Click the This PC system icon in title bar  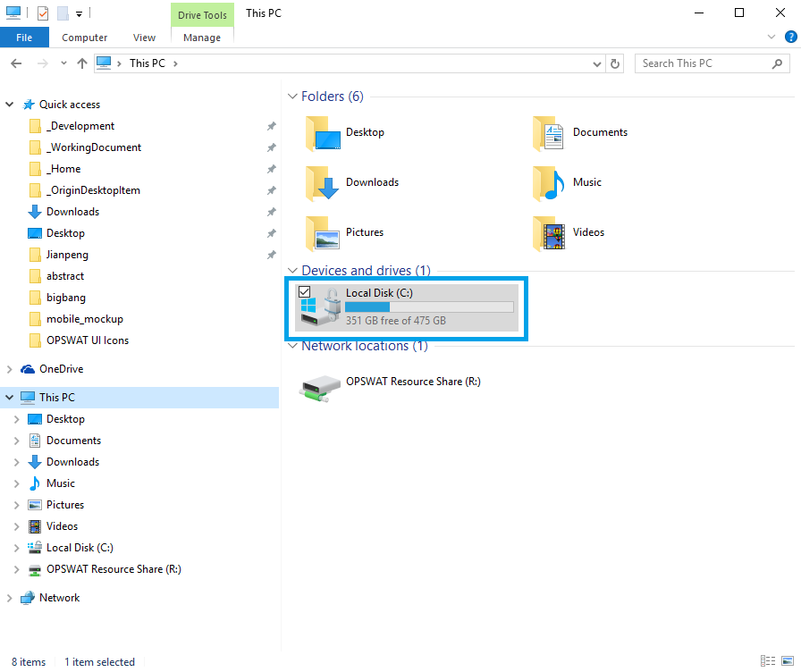13,13
